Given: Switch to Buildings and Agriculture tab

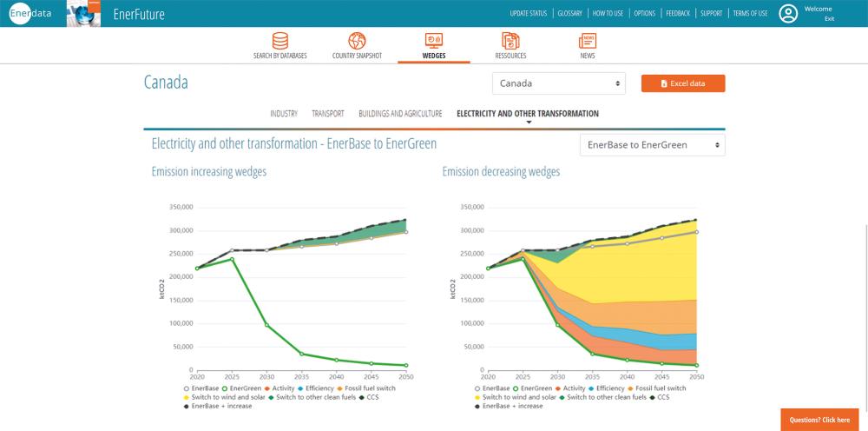Looking at the screenshot, I should pyautogui.click(x=400, y=114).
